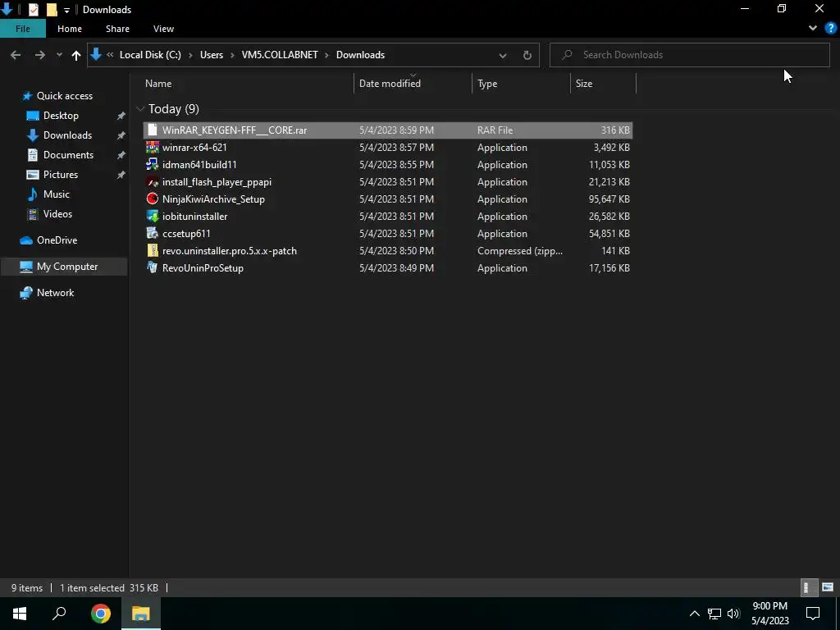Click the Properties quick access toolbar icon
The width and height of the screenshot is (840, 630).
click(x=33, y=9)
